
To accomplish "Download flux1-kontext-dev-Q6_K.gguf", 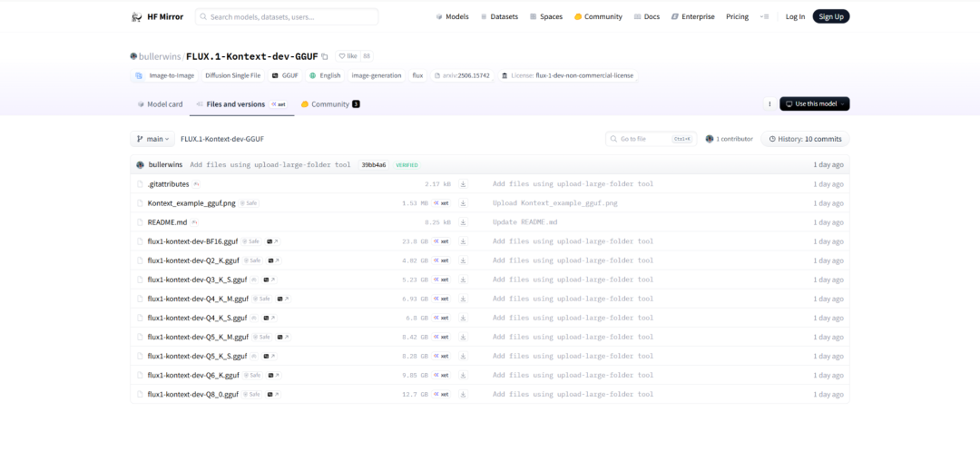I will click(x=463, y=376).
